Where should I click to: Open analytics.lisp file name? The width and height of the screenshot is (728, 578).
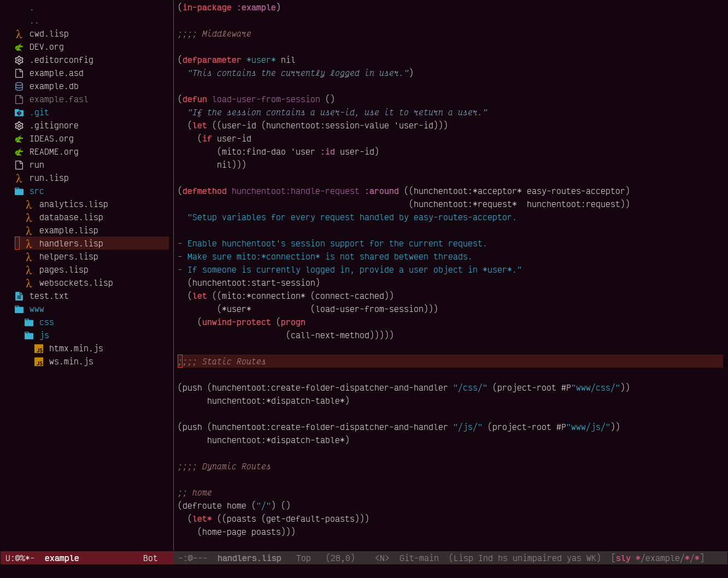(74, 204)
